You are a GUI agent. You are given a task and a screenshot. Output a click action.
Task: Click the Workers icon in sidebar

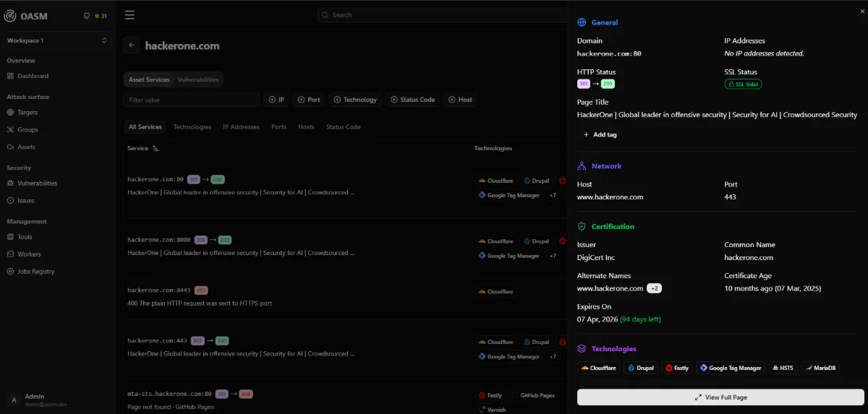click(x=10, y=254)
